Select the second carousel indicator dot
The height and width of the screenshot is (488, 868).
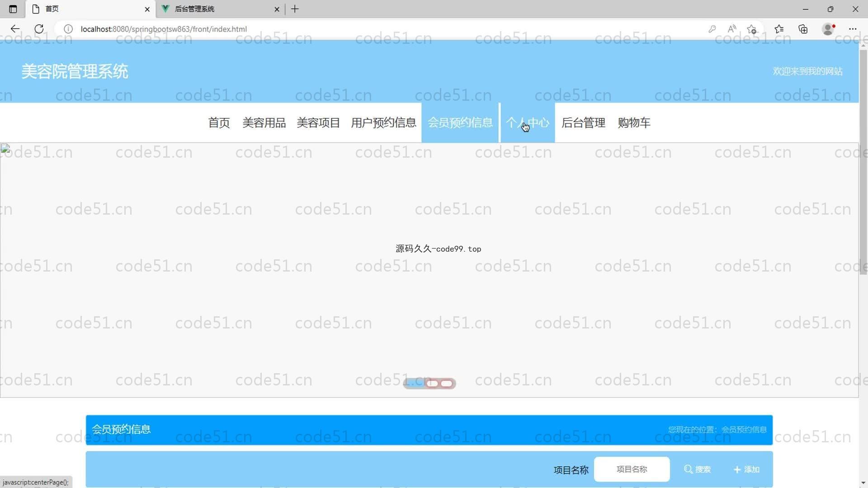click(432, 384)
